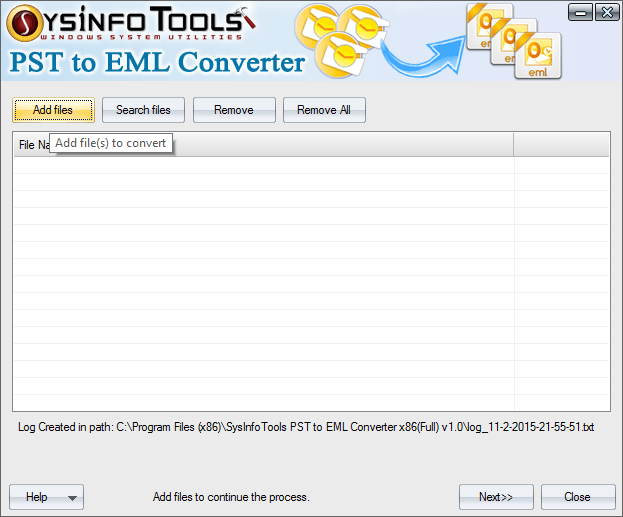Click the Remove button
This screenshot has width=623, height=517.
coord(234,110)
